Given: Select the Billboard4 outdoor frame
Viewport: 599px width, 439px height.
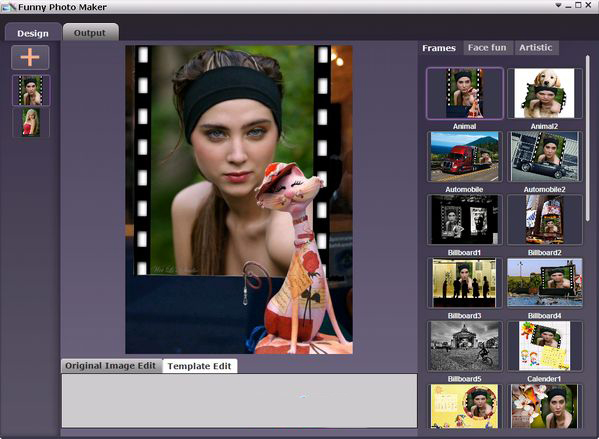Looking at the screenshot, I should point(544,283).
